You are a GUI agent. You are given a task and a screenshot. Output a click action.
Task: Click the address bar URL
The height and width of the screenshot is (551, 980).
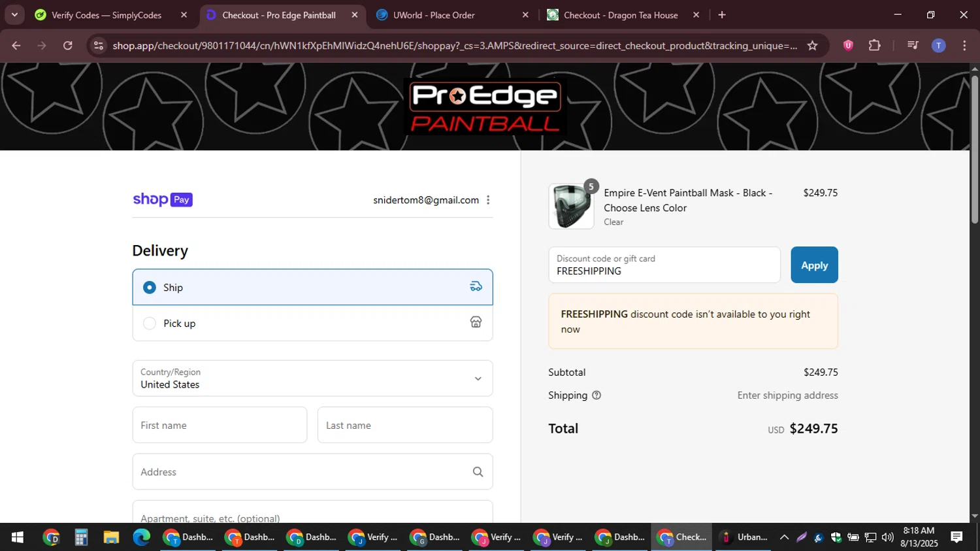pos(455,46)
